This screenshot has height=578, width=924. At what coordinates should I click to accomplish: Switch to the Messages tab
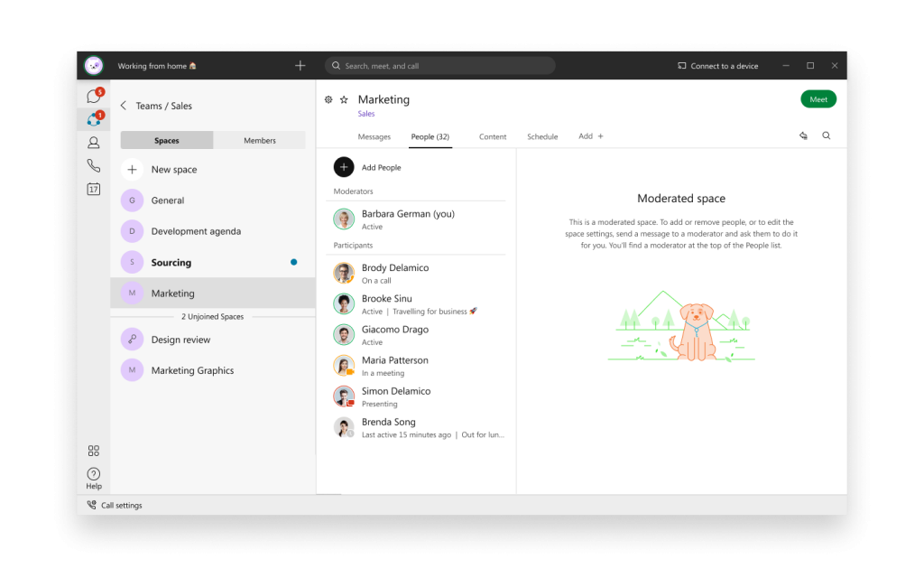point(374,137)
